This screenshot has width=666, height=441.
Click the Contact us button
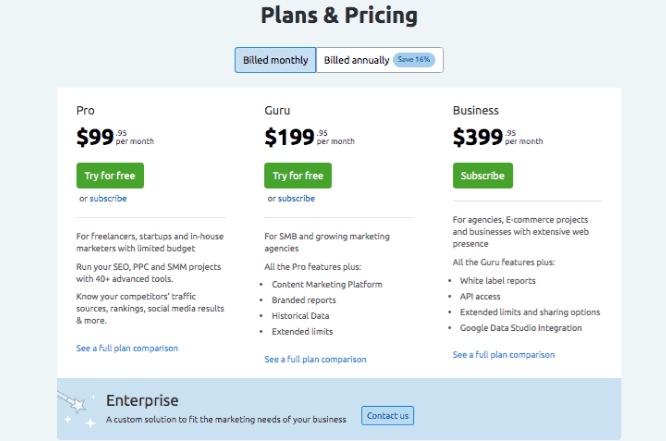coord(387,416)
